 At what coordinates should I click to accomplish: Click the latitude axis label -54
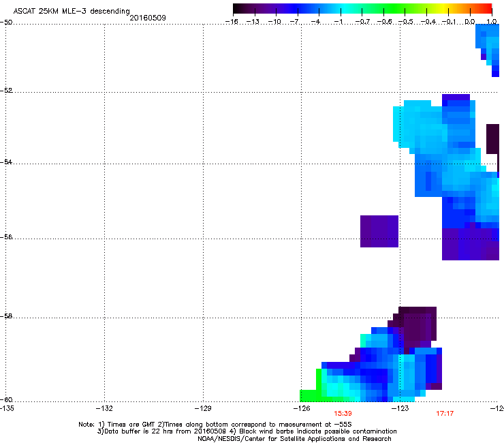coord(6,162)
